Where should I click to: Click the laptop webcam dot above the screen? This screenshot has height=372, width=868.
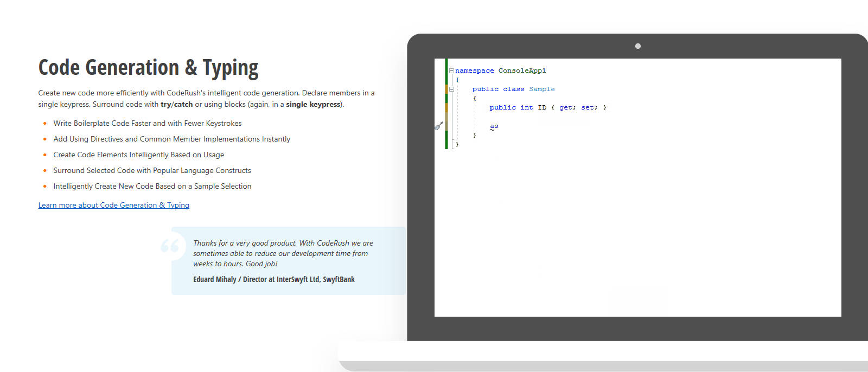coord(638,46)
